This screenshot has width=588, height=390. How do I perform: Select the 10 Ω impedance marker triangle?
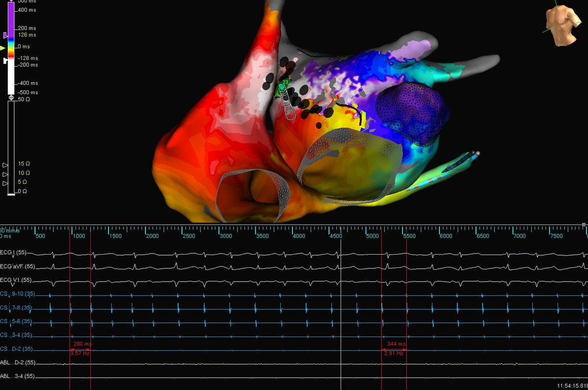5,174
